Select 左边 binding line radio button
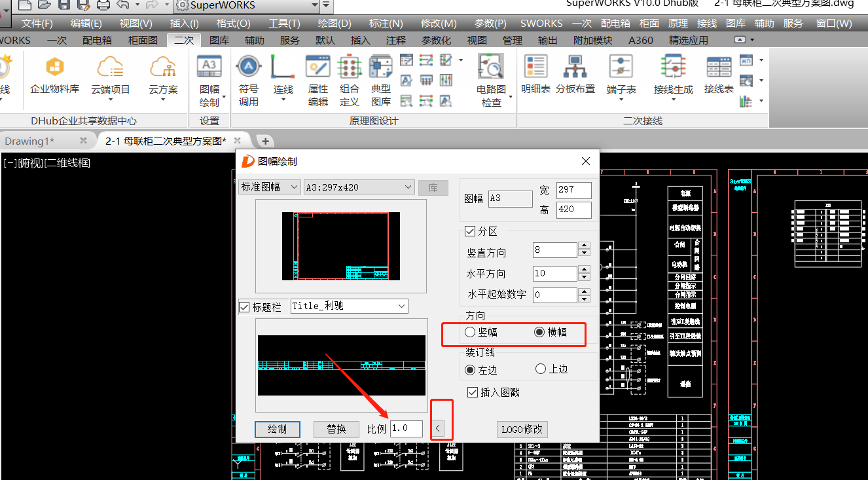 (x=469, y=369)
